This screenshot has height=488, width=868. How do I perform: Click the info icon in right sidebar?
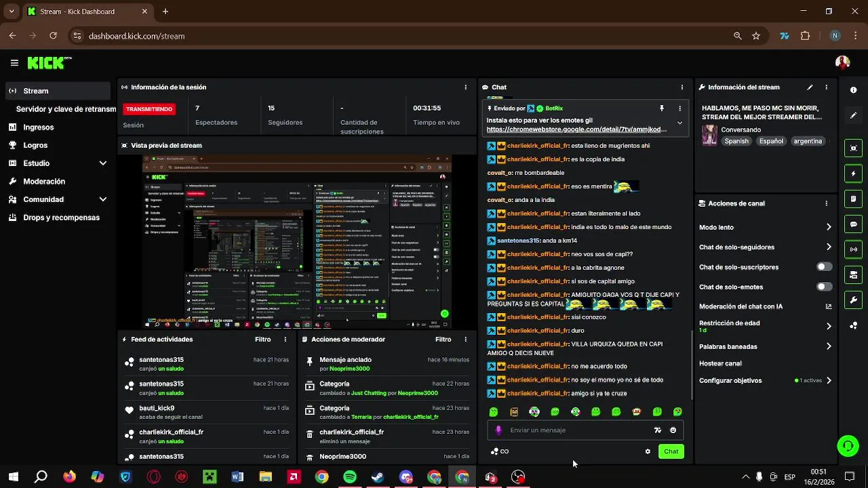[x=853, y=89]
